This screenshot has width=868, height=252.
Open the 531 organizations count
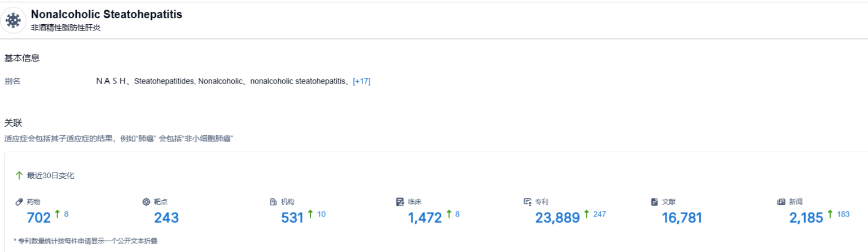coord(292,218)
